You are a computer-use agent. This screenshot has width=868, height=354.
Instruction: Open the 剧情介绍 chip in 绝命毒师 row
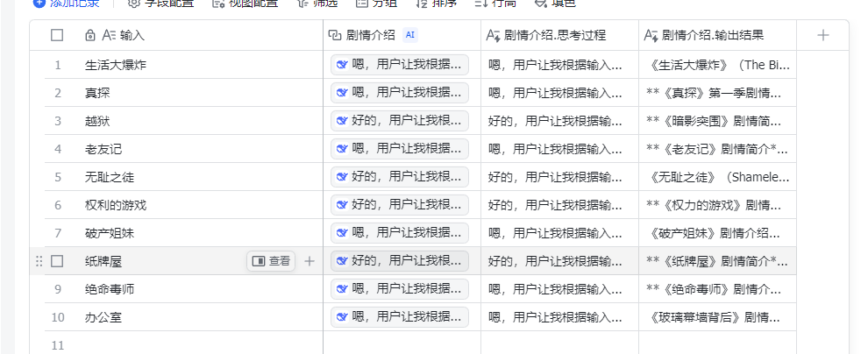point(400,289)
